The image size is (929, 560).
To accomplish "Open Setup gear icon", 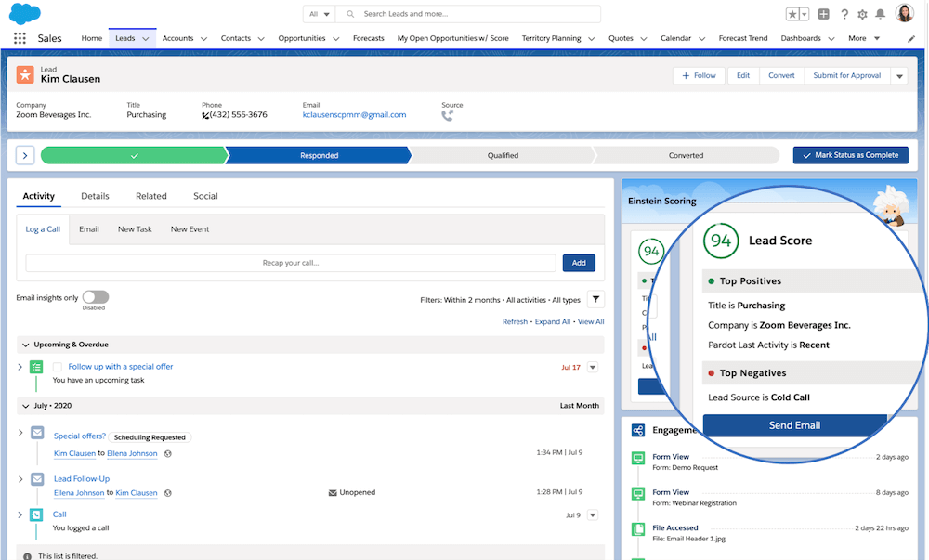I will pos(863,14).
